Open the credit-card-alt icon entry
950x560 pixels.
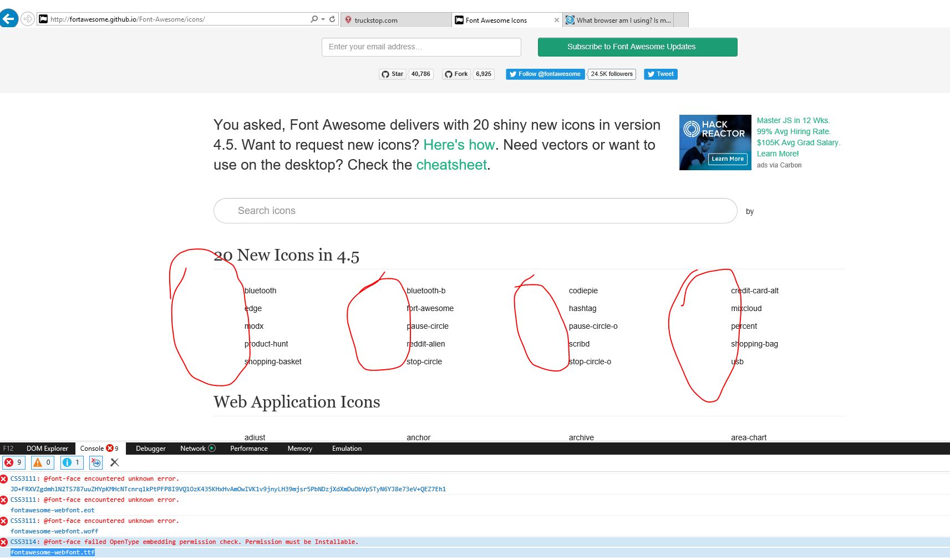click(755, 291)
